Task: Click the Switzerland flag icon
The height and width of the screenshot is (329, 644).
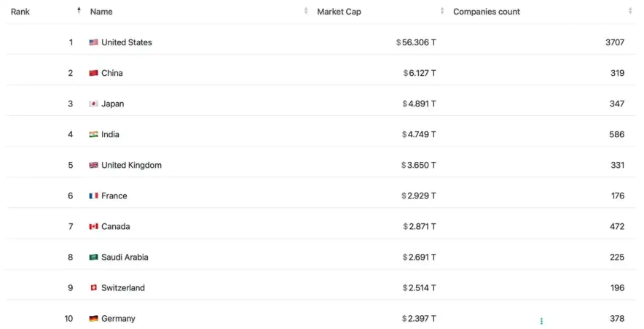Action: coord(93,287)
